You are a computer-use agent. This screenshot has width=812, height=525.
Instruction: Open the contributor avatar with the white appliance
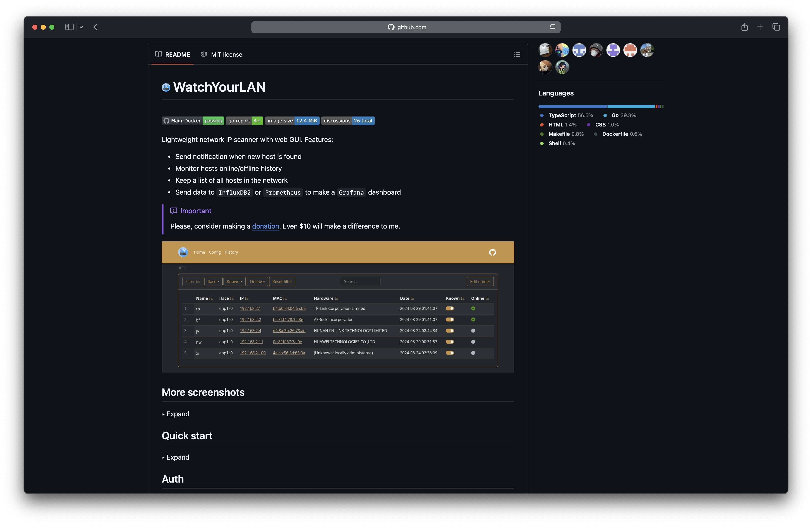545,50
